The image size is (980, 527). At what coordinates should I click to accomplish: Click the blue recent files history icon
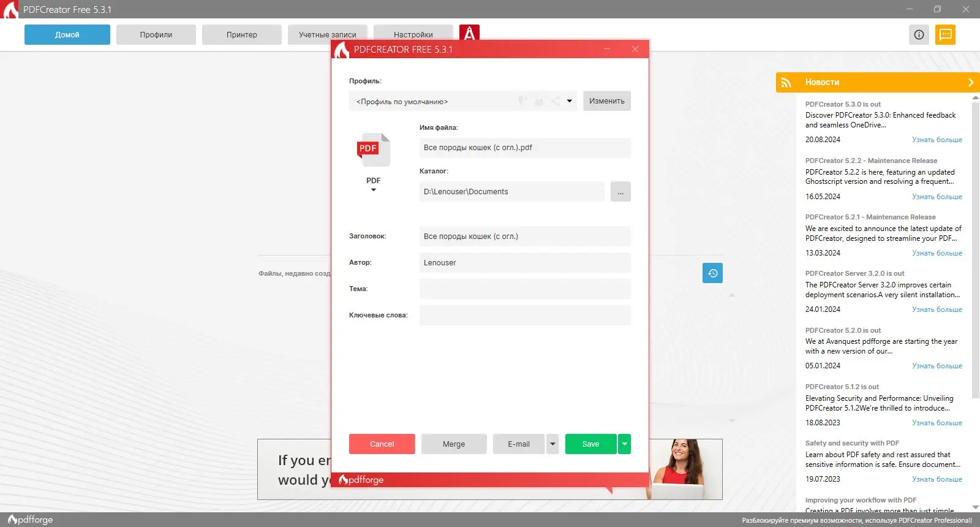[x=712, y=273]
